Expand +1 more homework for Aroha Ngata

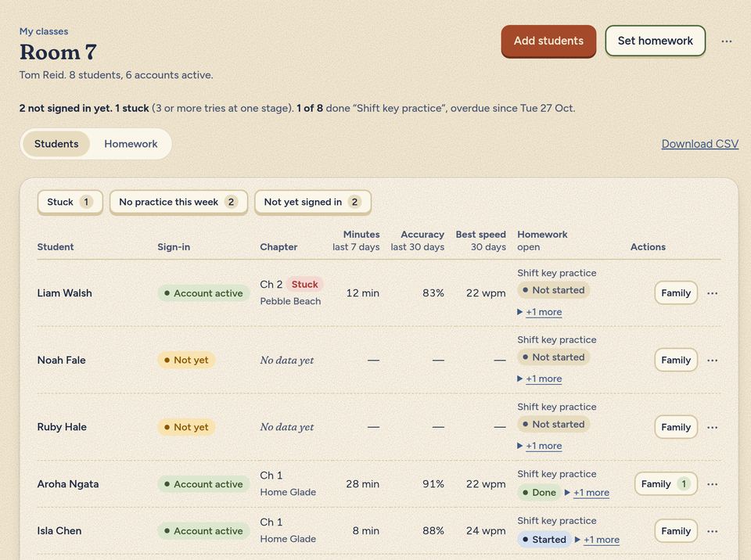(587, 493)
